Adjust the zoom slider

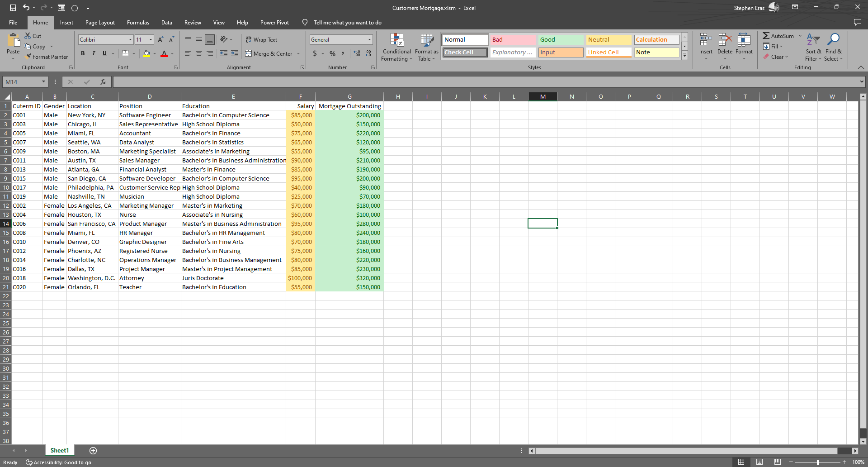(817, 462)
